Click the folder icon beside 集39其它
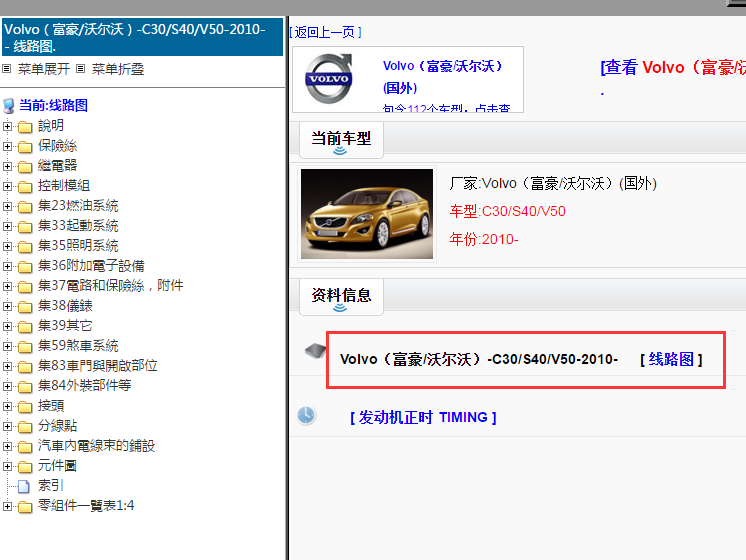 25,326
